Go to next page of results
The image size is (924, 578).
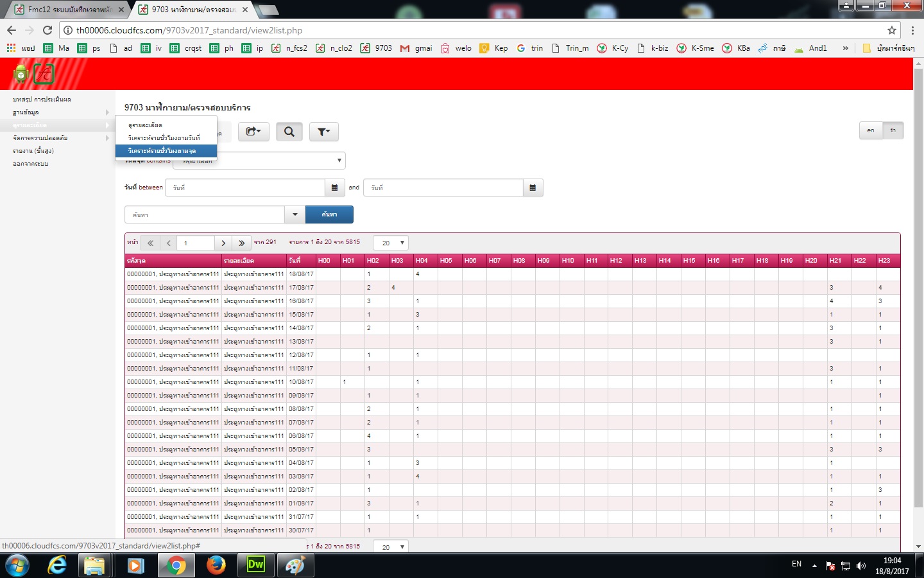[x=223, y=243]
